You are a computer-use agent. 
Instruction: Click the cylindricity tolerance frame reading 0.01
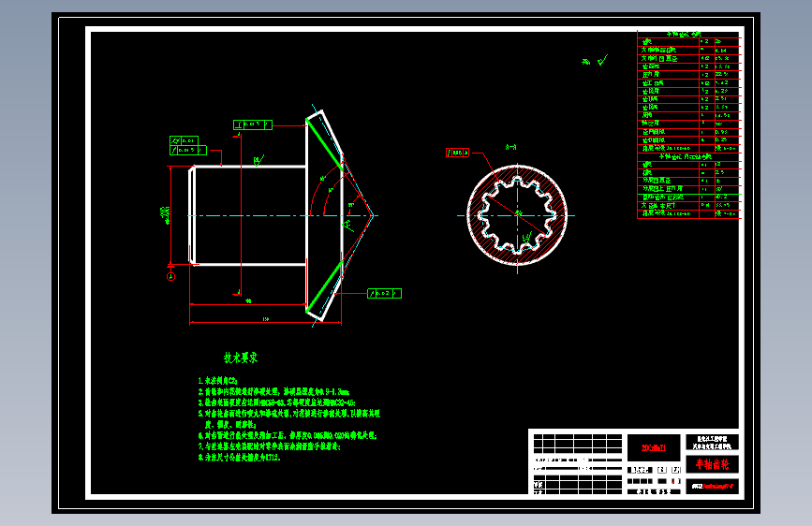pyautogui.click(x=184, y=140)
